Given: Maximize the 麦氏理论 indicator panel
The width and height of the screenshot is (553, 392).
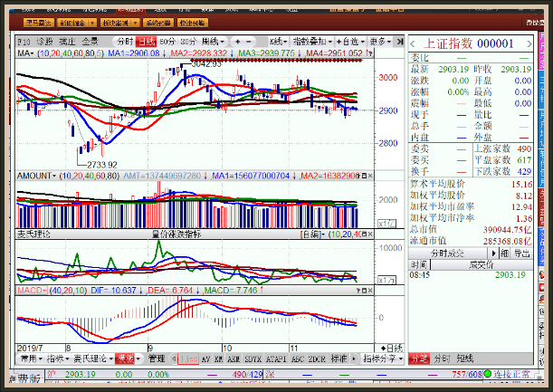Looking at the screenshot, I should click(x=365, y=234).
